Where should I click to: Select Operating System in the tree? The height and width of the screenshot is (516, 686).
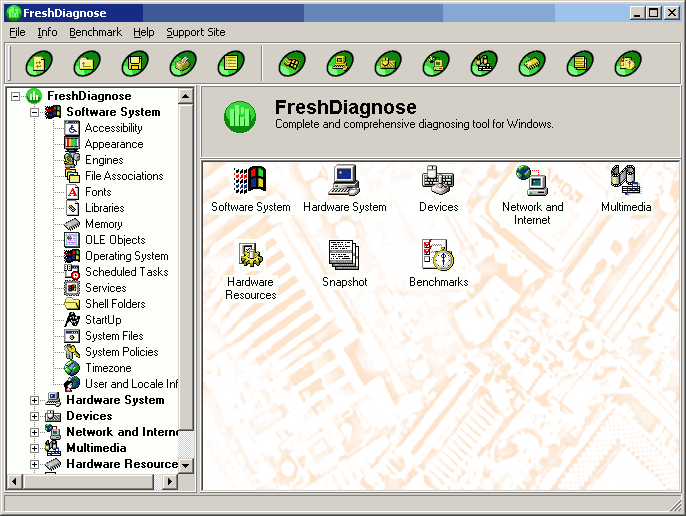(127, 256)
